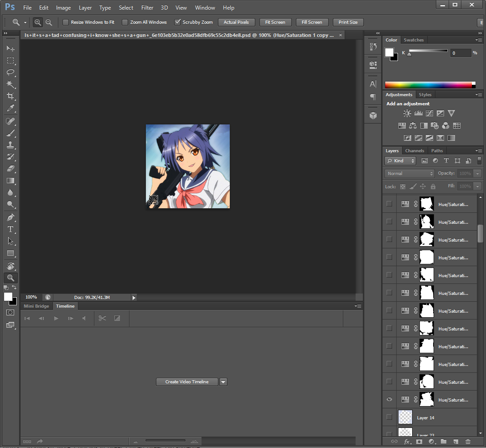Select the Path Selection tool
486x448 pixels.
10,241
